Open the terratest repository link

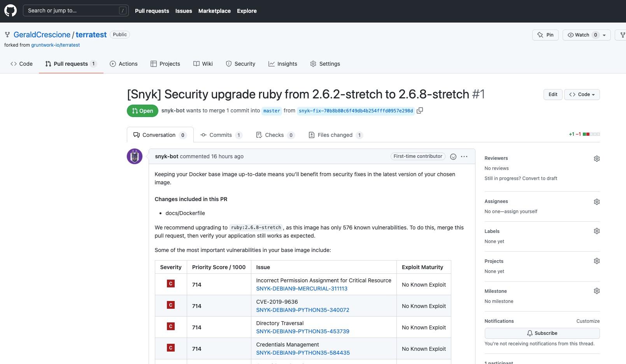point(91,35)
